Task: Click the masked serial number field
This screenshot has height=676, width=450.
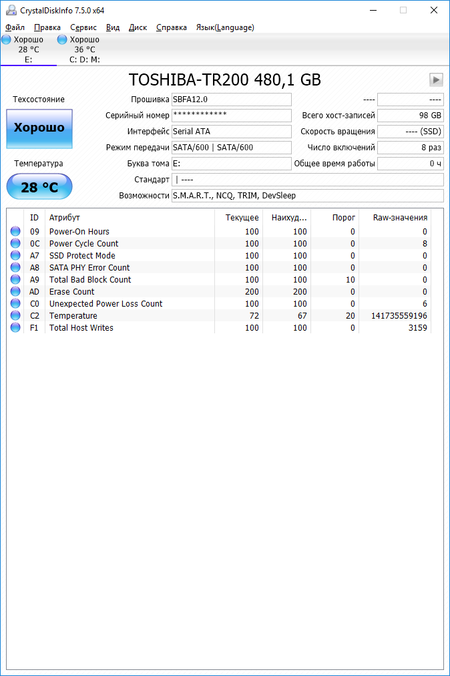Action: pyautogui.click(x=231, y=116)
